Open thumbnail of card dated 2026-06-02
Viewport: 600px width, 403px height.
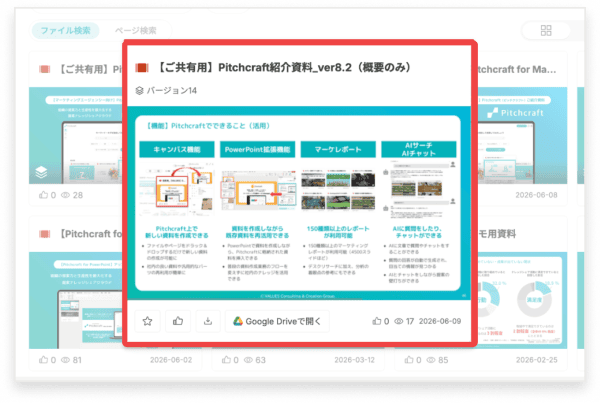click(x=76, y=300)
